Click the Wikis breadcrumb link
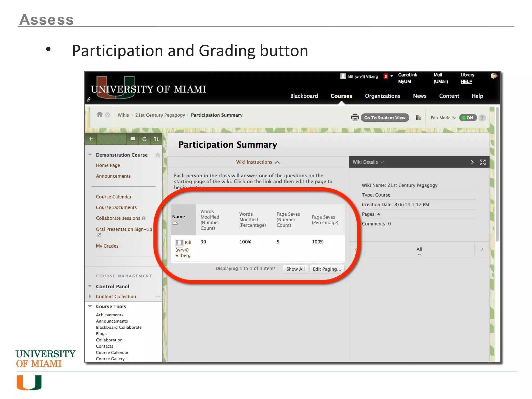532x399 pixels. [x=123, y=115]
